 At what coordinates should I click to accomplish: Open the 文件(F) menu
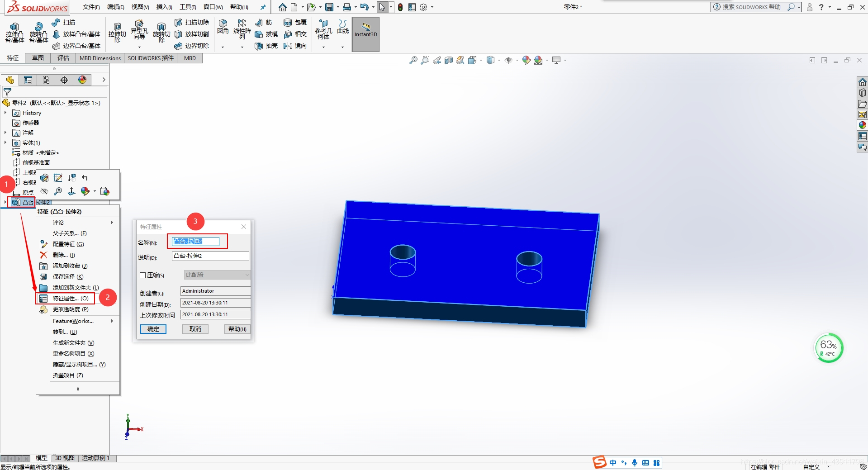click(x=91, y=7)
